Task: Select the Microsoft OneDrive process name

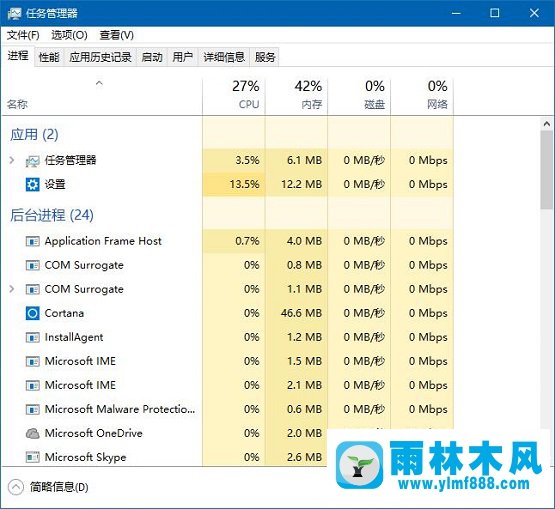Action: click(93, 433)
